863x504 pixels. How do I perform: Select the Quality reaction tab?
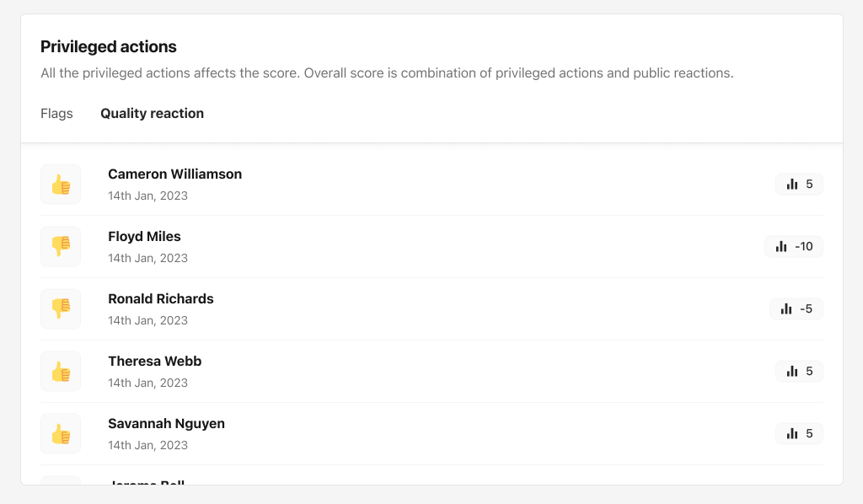point(152,113)
